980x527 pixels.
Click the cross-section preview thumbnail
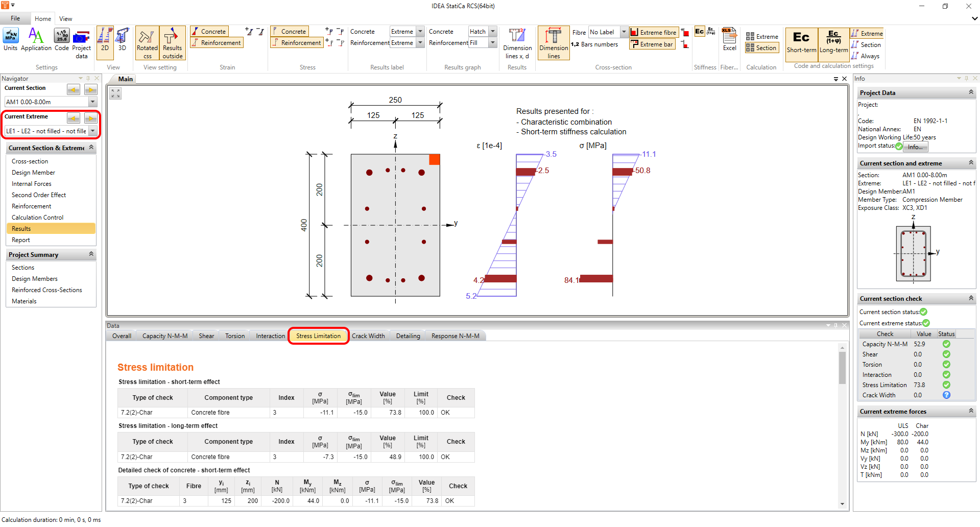click(913, 254)
